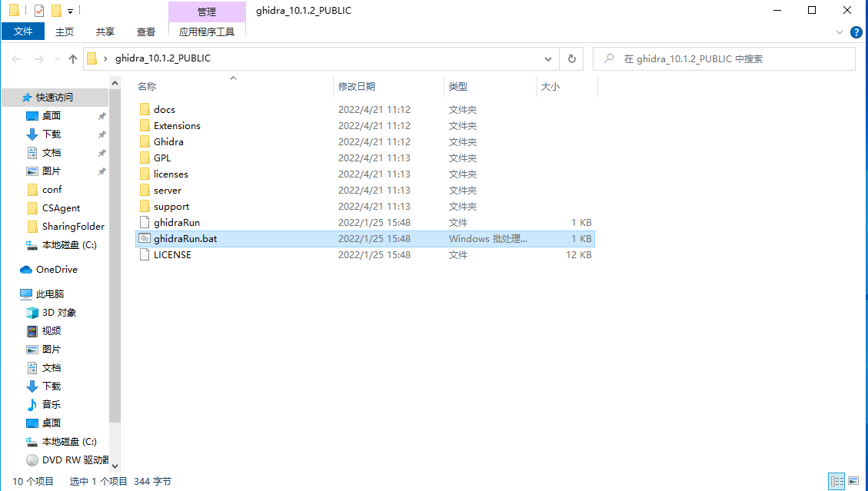Screen dimensions: 868x491
Task: Click the breadcrumb arrow before ghidra_10.1.2_PUBLIC
Action: [105, 58]
